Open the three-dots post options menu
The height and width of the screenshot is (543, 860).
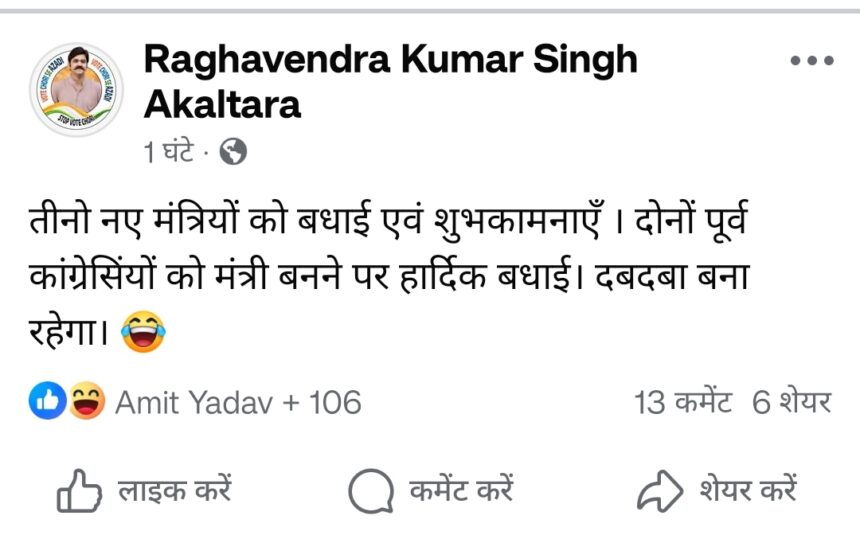point(811,61)
